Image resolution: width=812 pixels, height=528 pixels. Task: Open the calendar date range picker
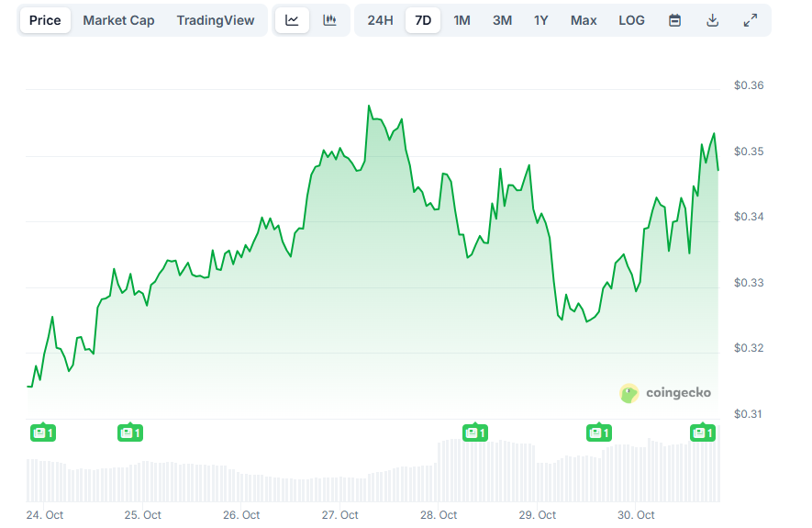(x=674, y=20)
